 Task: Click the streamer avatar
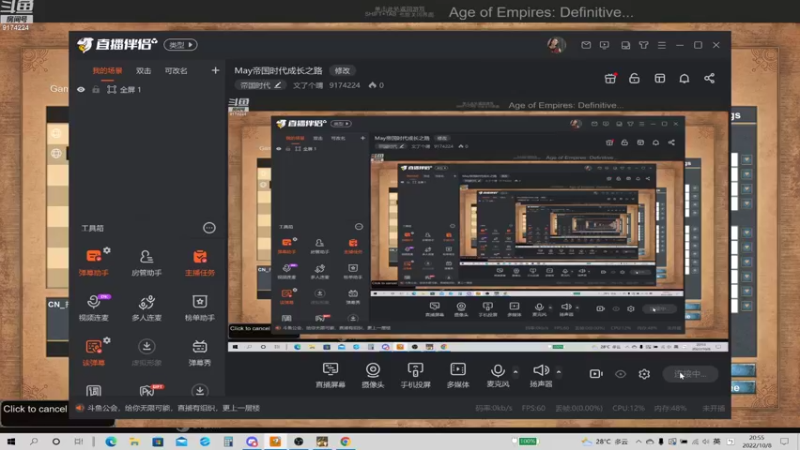[x=556, y=45]
